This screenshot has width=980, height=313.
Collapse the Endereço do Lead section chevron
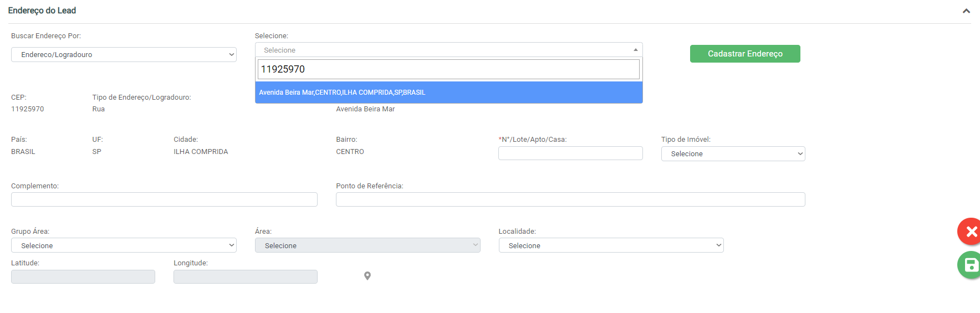click(966, 11)
